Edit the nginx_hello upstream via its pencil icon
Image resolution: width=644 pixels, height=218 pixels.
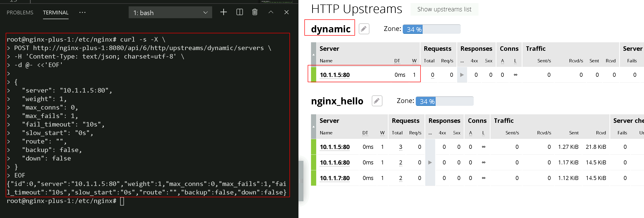[377, 101]
